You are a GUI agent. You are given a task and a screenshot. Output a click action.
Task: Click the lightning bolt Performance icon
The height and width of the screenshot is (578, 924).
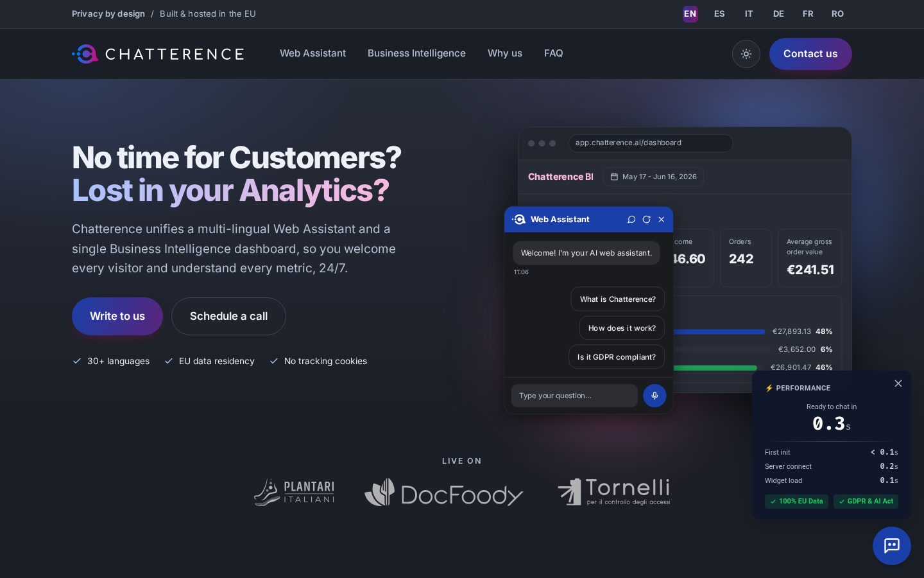tap(769, 388)
